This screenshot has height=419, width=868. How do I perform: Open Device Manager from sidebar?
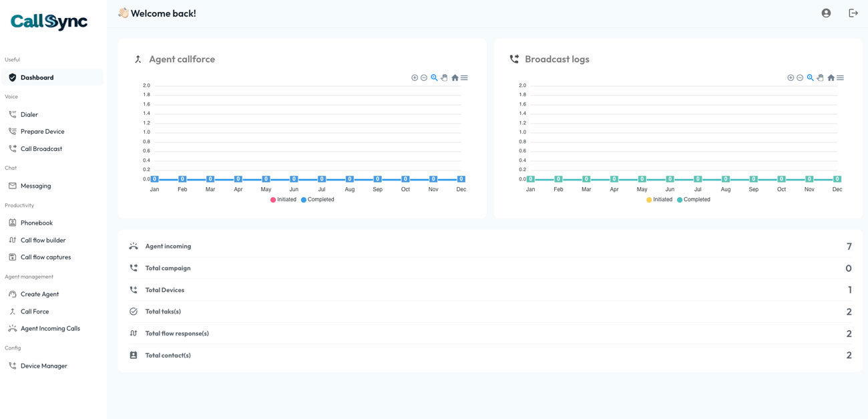point(43,366)
